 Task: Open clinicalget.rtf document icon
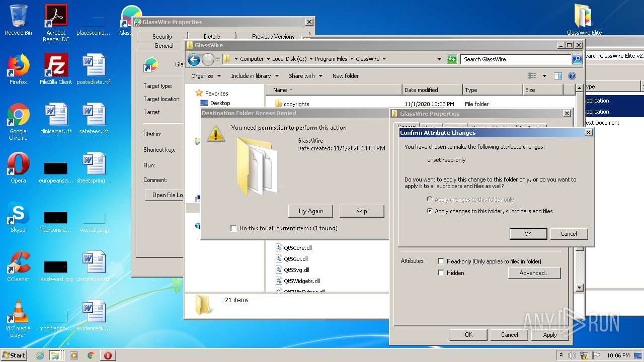(x=56, y=119)
